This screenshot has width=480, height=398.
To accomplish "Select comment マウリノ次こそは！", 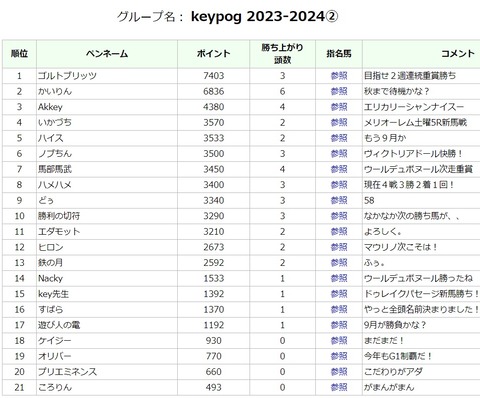I will click(x=401, y=247).
